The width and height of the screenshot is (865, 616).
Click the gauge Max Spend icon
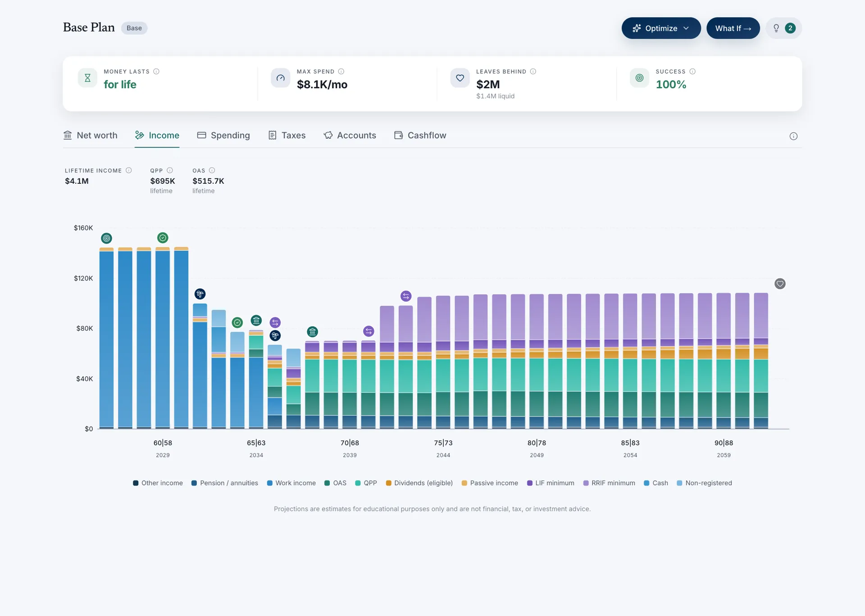click(x=280, y=78)
